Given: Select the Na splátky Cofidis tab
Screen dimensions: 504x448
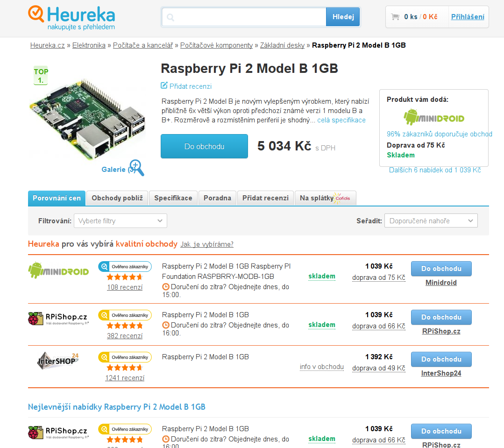Looking at the screenshot, I should click(x=325, y=198).
